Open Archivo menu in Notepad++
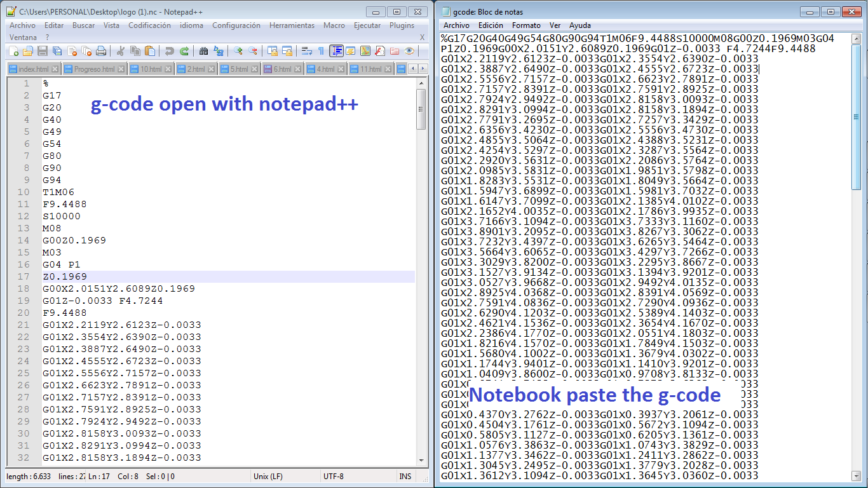Viewport: 868px width, 488px height. 22,25
